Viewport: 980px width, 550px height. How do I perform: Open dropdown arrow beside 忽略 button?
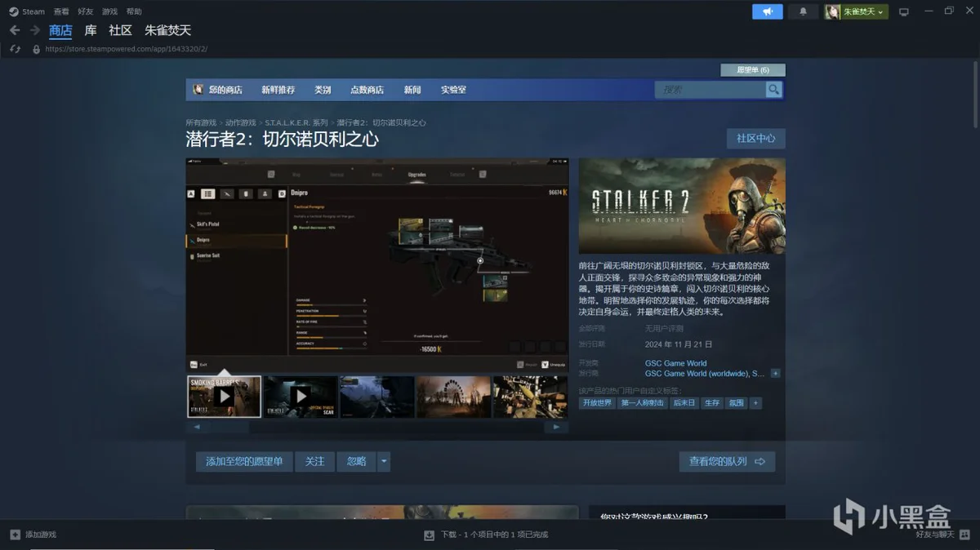tap(384, 462)
